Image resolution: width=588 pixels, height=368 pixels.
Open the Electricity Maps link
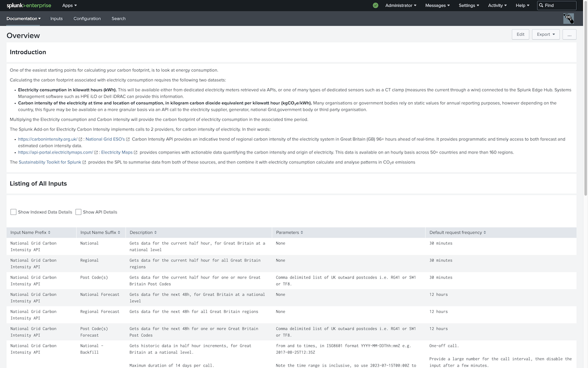coord(117,153)
